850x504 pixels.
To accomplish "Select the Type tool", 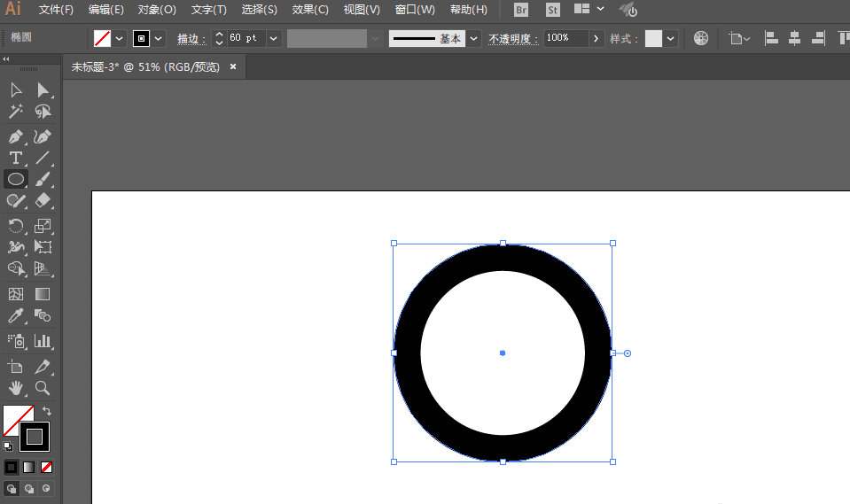I will click(15, 159).
